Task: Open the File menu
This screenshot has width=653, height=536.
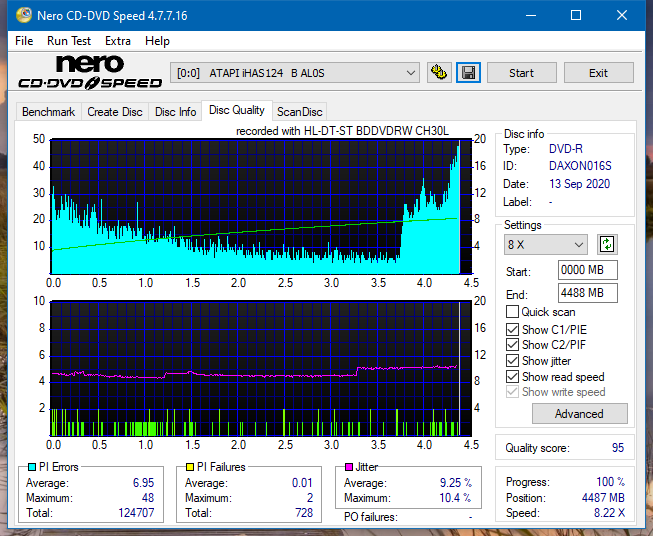Action: [24, 41]
